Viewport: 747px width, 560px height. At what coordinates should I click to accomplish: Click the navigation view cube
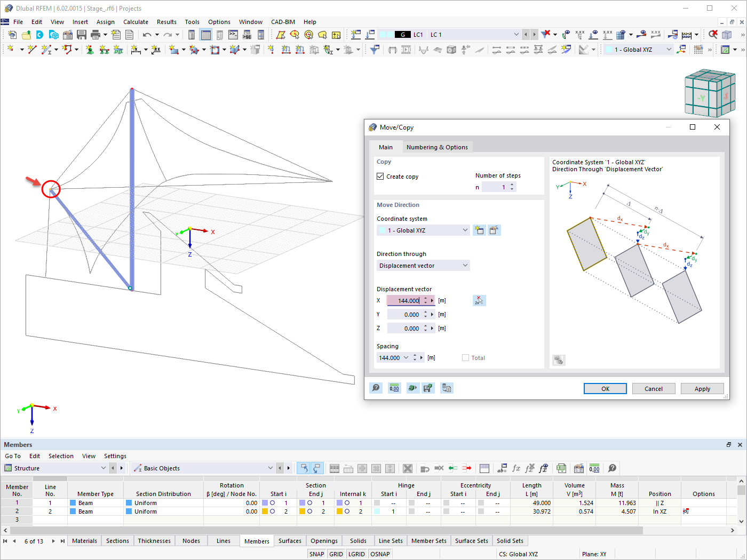click(710, 93)
